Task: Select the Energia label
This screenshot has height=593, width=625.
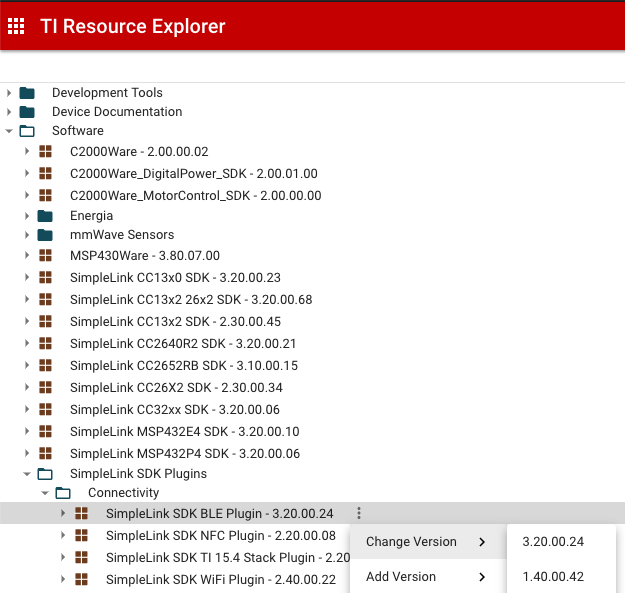Action: tap(91, 216)
